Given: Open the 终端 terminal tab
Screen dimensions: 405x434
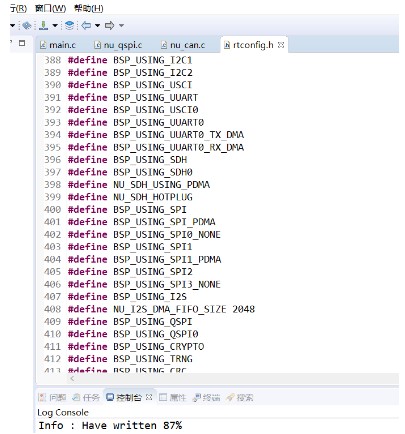Looking at the screenshot, I should 207,397.
